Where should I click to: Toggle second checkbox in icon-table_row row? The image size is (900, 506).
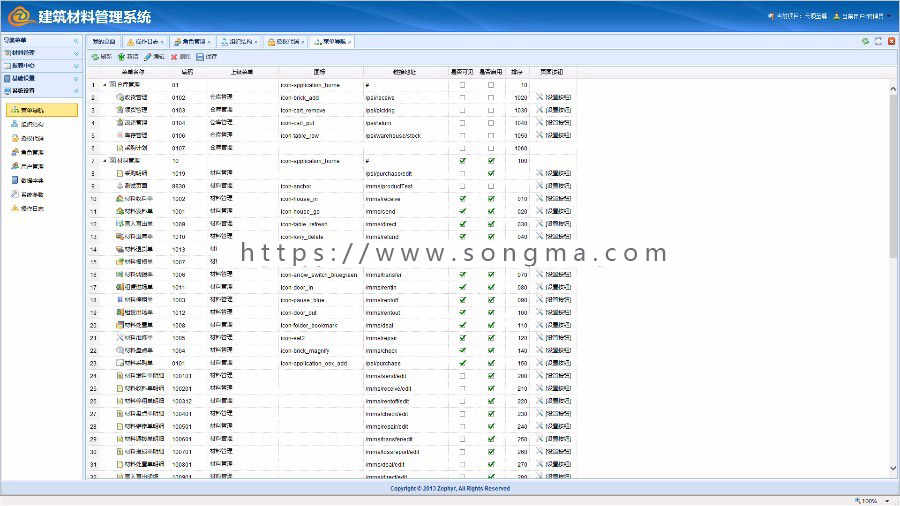pyautogui.click(x=491, y=135)
